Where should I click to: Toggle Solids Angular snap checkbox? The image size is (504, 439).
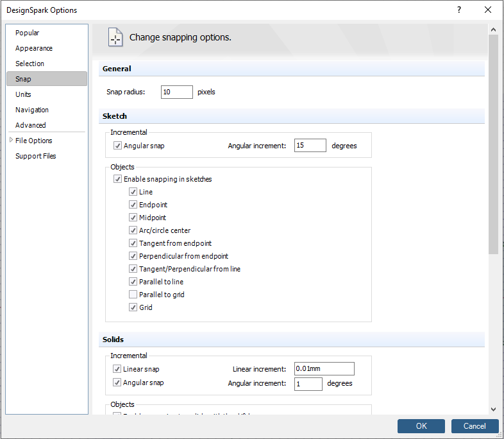pos(117,383)
